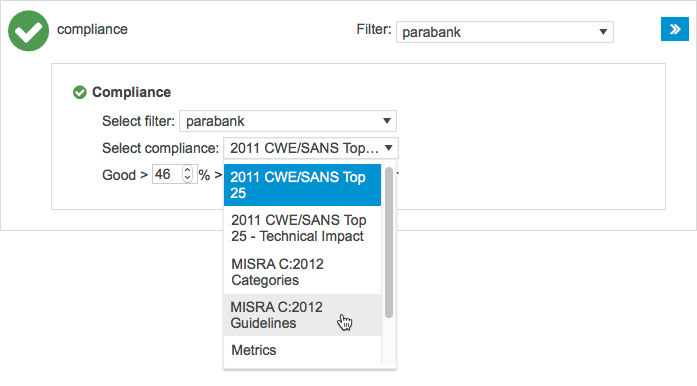Click the Compliance section heading
The image size is (697, 386).
(x=132, y=92)
